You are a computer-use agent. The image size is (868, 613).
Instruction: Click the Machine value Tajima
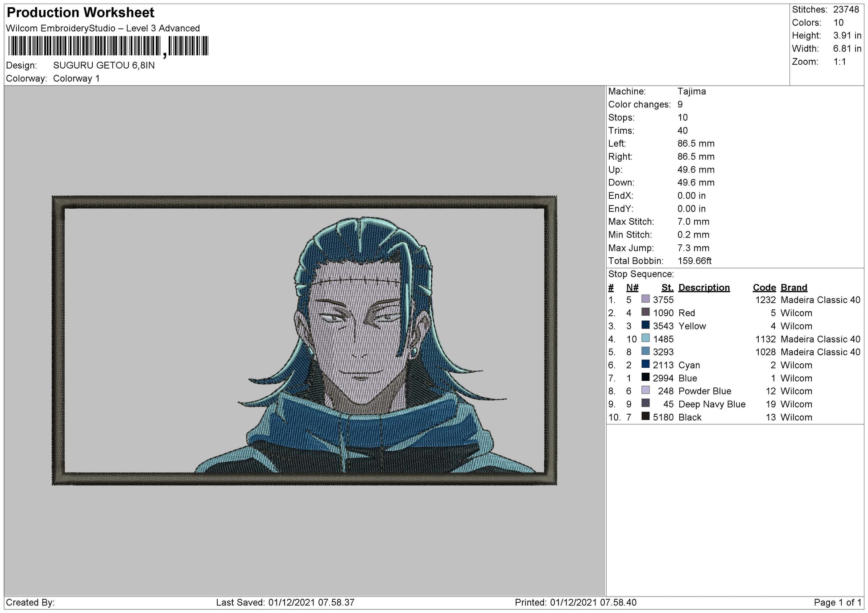691,91
